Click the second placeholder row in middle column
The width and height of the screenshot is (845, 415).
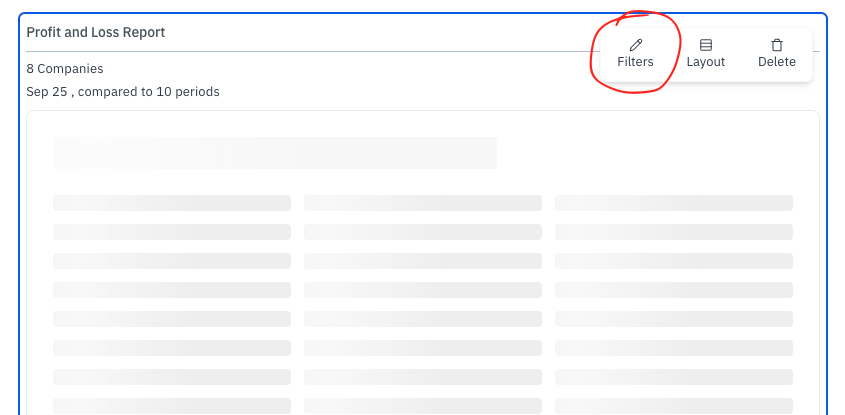click(x=423, y=232)
